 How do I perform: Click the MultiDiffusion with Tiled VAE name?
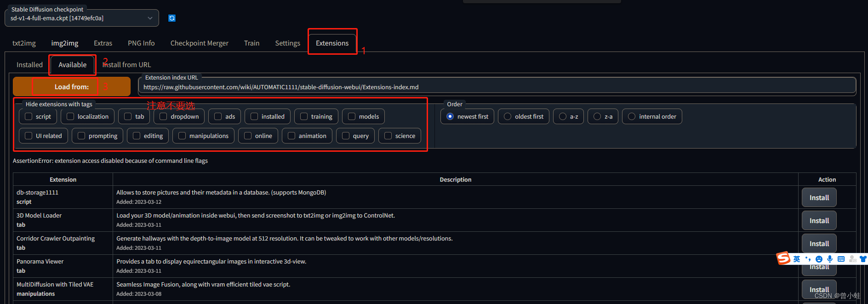(55, 285)
